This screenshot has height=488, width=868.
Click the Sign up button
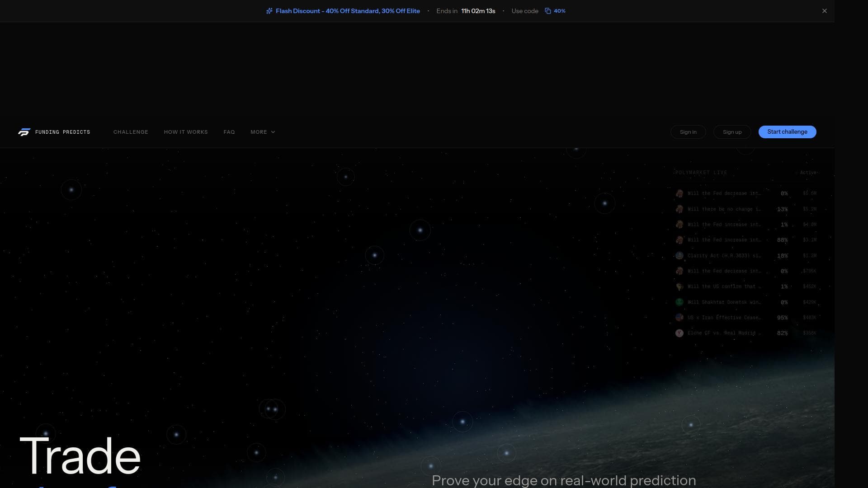[x=732, y=132]
